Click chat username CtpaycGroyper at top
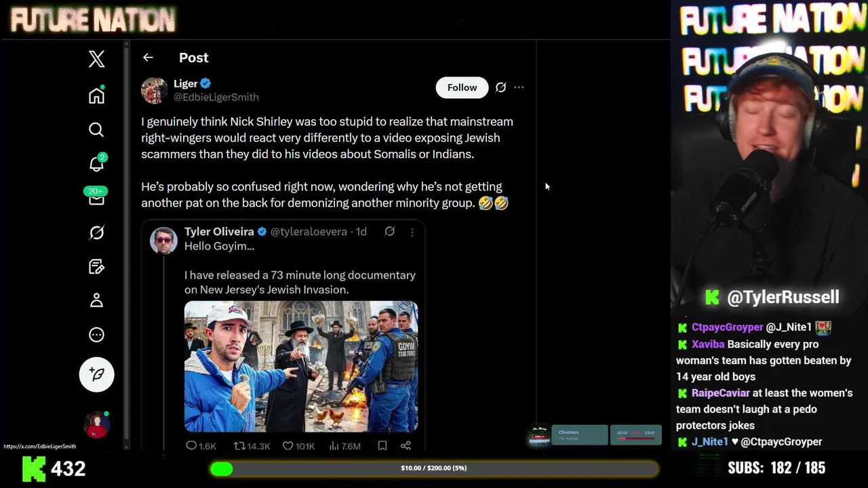Image resolution: width=868 pixels, height=488 pixels. [728, 327]
